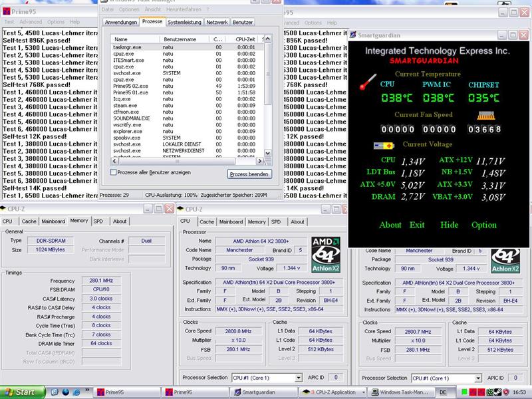Click the battery voltage icon in Smartguardian
This screenshot has width=532, height=399.
coord(384,145)
